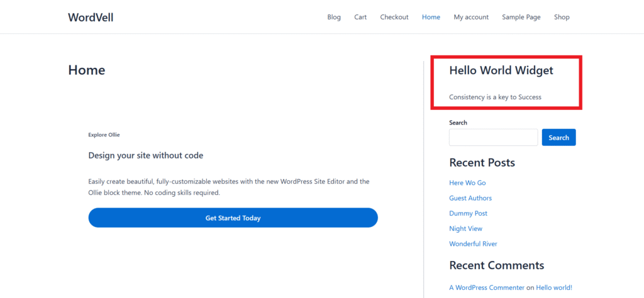Click the blue Search button
The image size is (644, 298).
coord(558,138)
